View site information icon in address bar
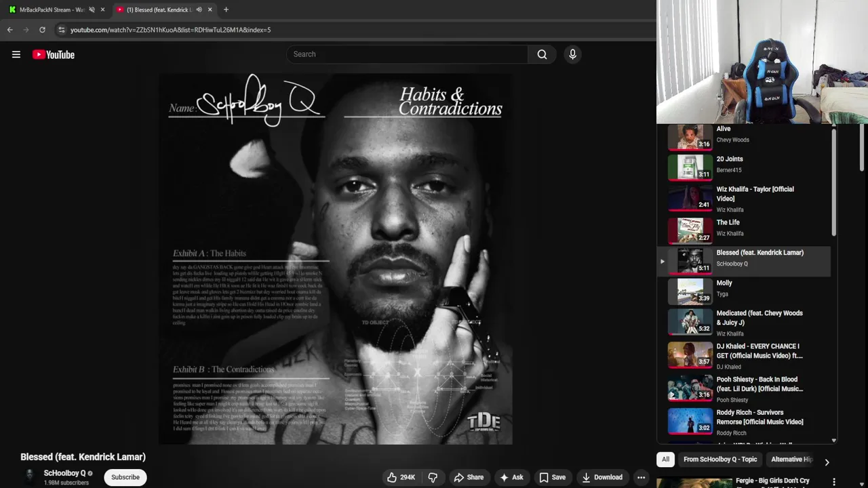The width and height of the screenshot is (868, 488). pyautogui.click(x=62, y=30)
